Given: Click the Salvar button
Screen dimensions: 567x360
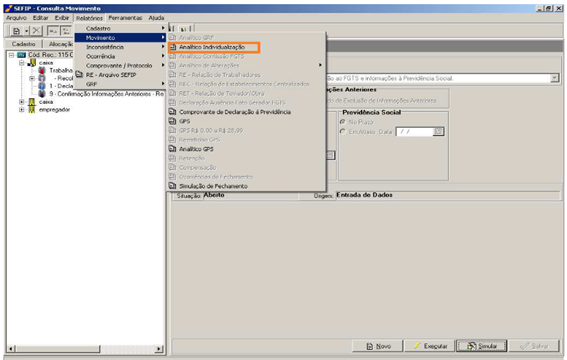Looking at the screenshot, I should [534, 346].
